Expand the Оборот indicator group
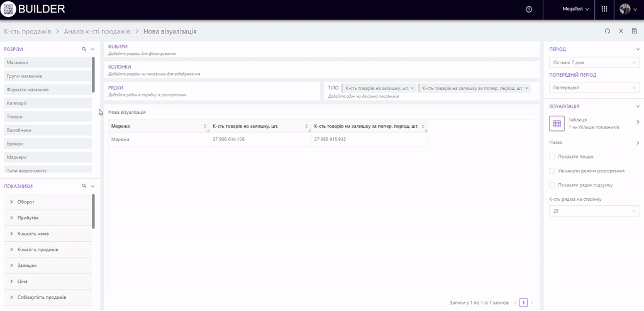This screenshot has width=644, height=311. [12, 202]
